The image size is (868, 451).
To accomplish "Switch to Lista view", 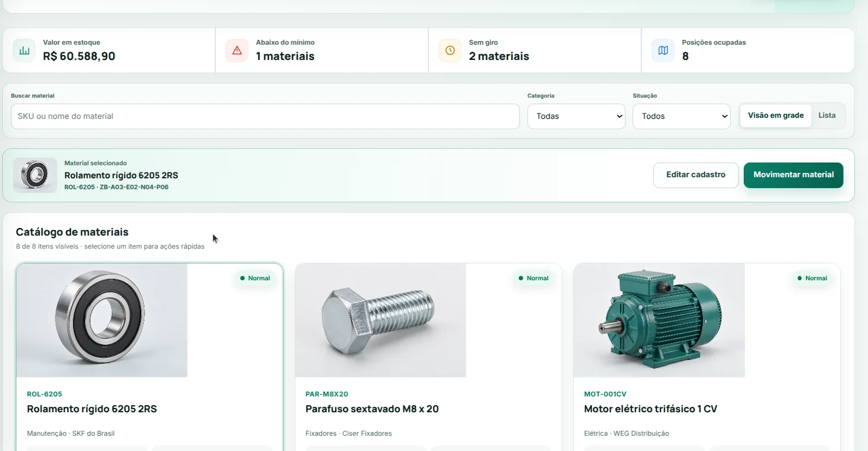I will click(x=827, y=116).
